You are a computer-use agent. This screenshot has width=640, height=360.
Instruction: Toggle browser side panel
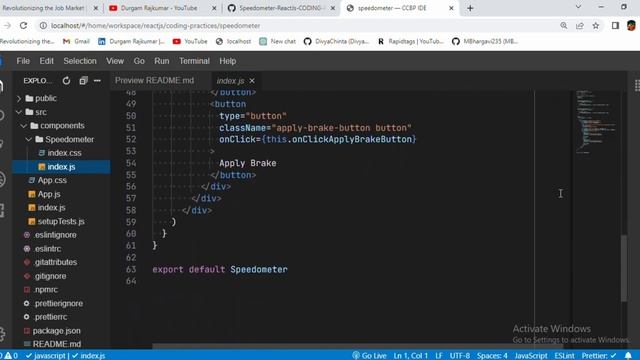click(615, 26)
